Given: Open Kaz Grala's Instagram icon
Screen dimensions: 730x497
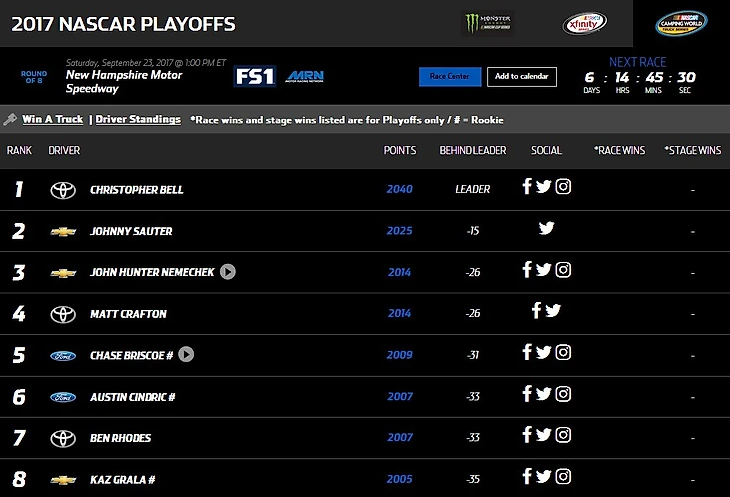Looking at the screenshot, I should click(x=563, y=477).
